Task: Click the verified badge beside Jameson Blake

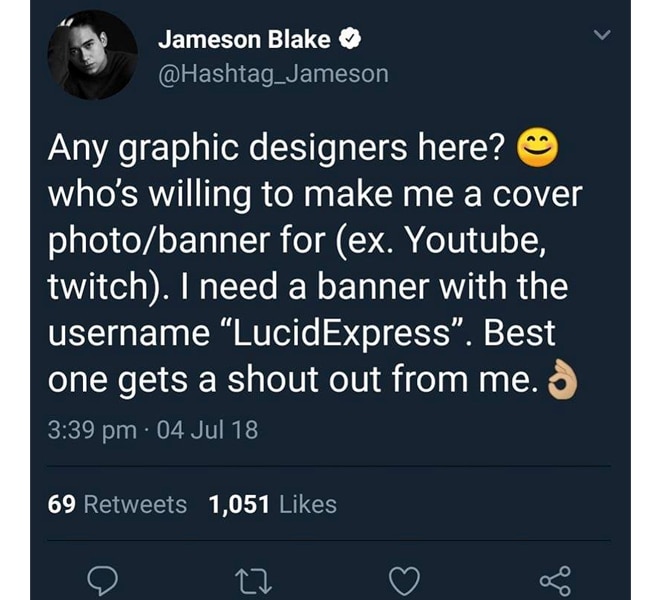Action: pos(350,40)
